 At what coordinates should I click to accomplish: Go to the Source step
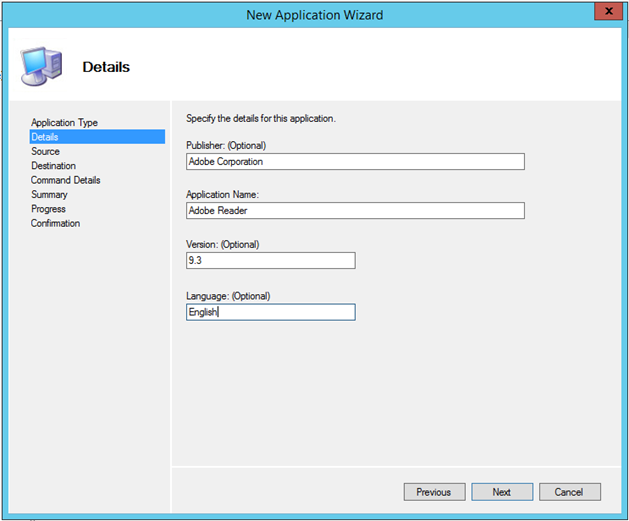click(x=45, y=152)
